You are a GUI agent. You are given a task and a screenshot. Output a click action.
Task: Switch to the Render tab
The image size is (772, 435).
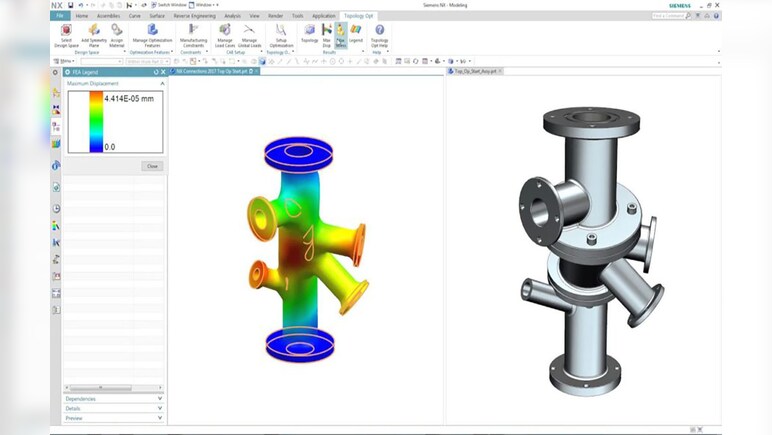coord(275,16)
